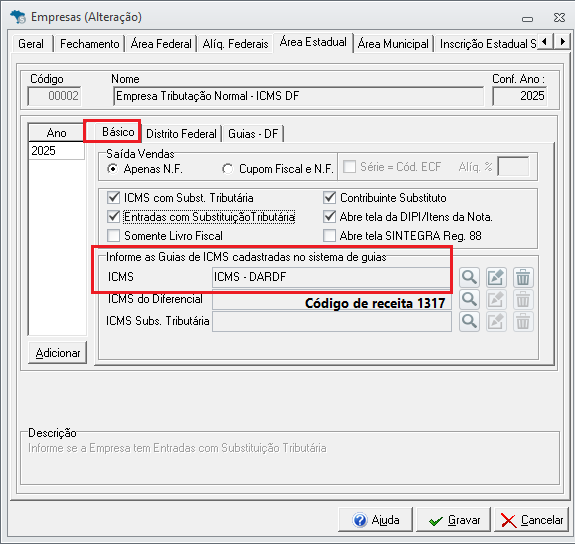
Task: Click edit icon on ICMS do Diferencial row
Action: click(x=496, y=300)
